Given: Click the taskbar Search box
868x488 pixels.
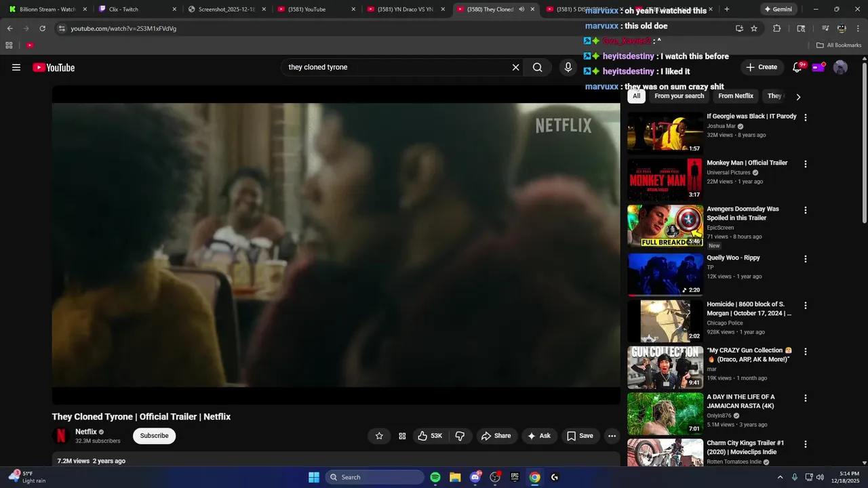Looking at the screenshot, I should (374, 477).
